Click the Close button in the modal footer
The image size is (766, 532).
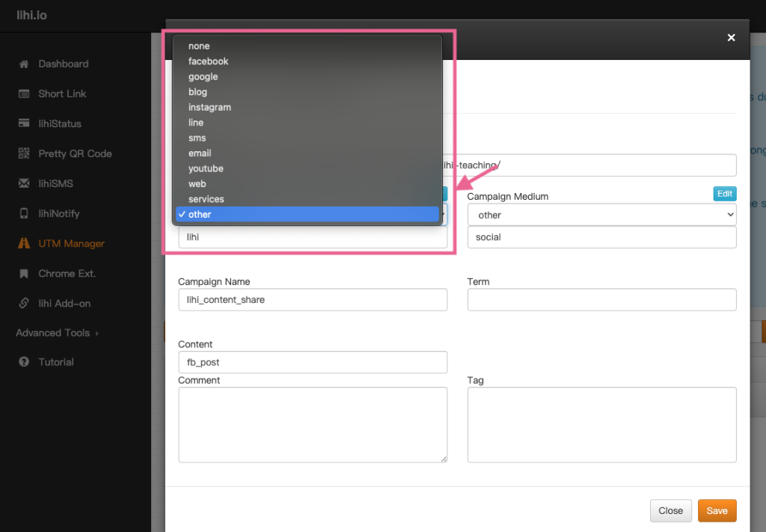(670, 510)
